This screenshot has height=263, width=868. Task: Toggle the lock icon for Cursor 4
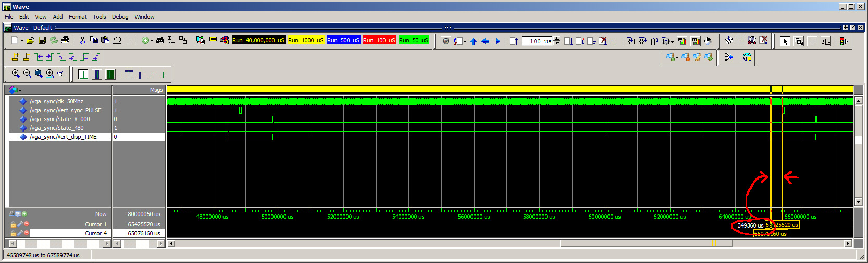(14, 233)
